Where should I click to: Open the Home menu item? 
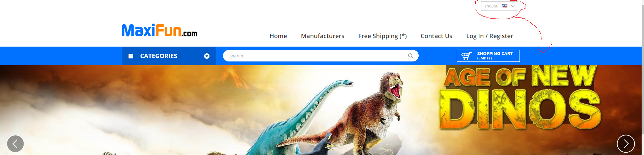278,36
